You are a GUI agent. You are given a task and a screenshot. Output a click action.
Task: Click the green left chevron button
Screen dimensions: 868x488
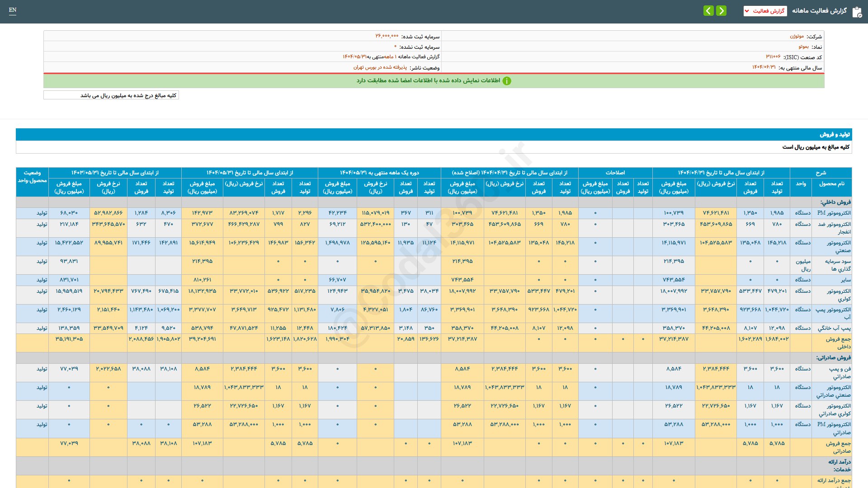coord(708,11)
